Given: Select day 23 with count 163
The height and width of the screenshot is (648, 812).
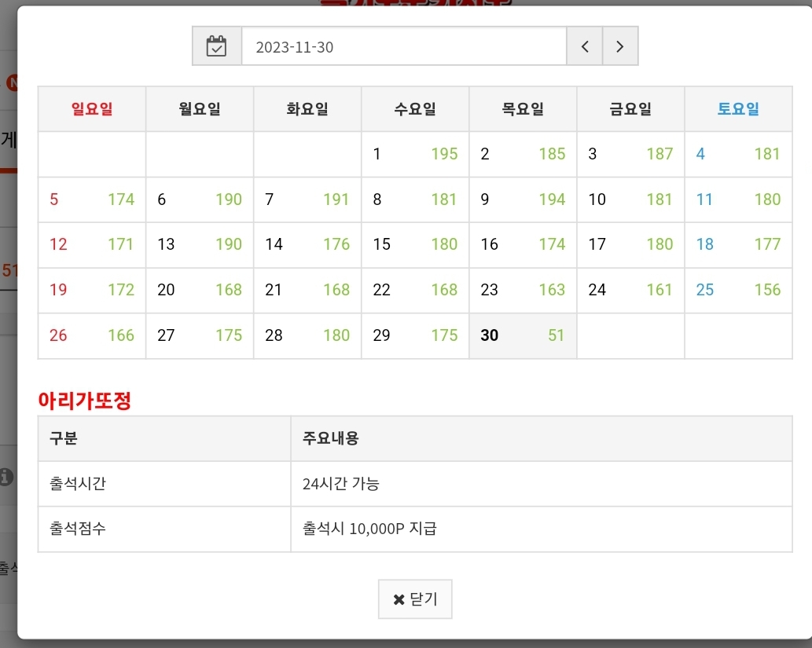Looking at the screenshot, I should [523, 291].
